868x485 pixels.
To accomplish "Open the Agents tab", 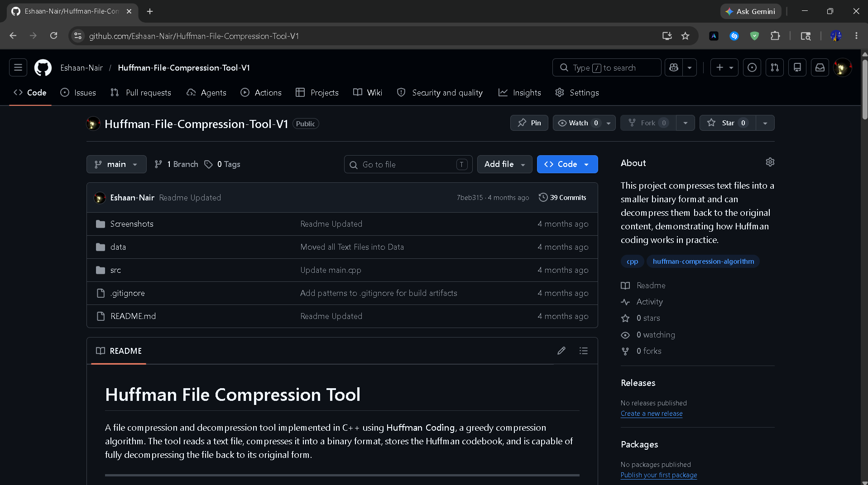I will point(206,92).
